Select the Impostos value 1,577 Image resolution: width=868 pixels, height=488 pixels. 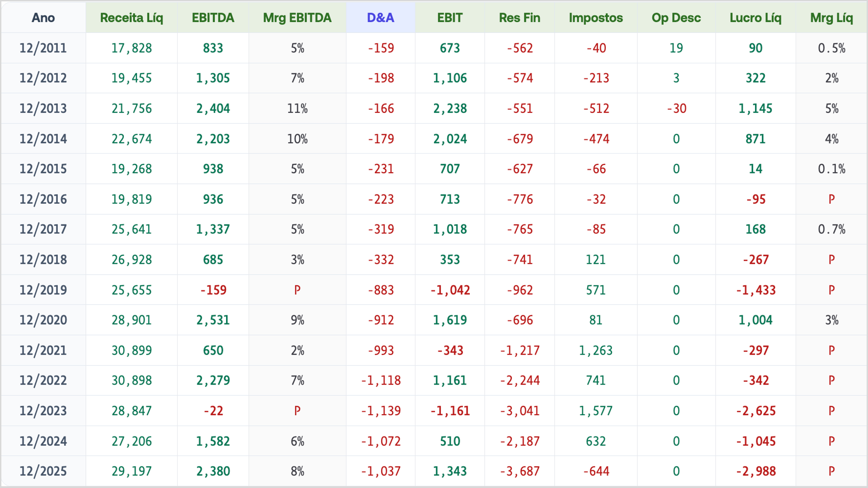click(595, 411)
